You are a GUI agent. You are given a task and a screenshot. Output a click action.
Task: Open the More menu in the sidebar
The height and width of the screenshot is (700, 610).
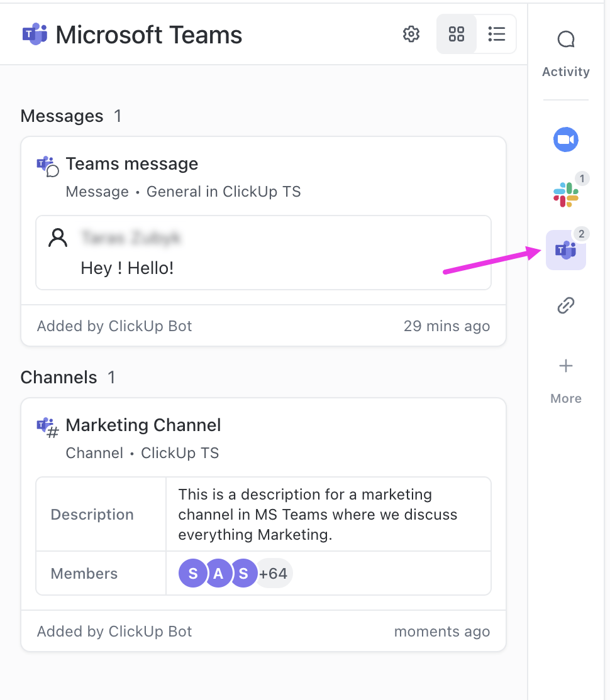click(x=565, y=366)
